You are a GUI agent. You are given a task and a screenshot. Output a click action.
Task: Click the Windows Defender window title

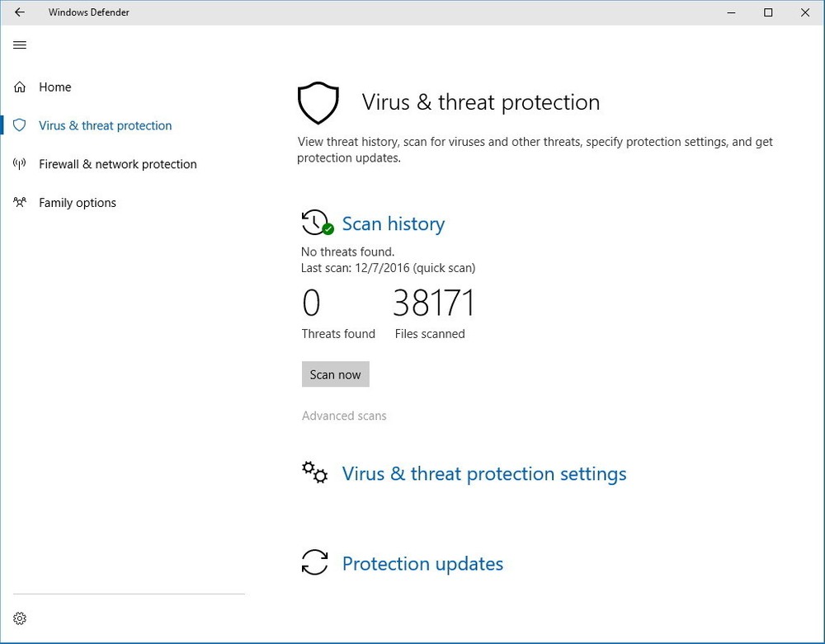[89, 12]
